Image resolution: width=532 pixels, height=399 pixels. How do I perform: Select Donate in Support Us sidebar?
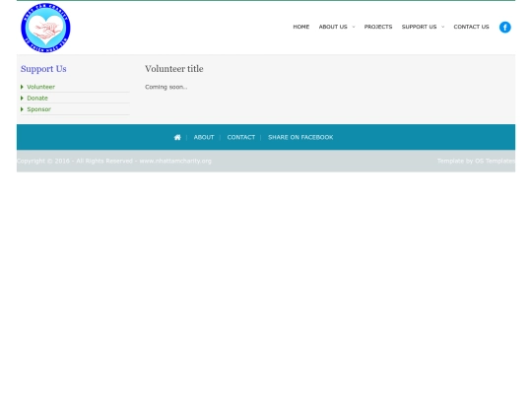point(37,99)
